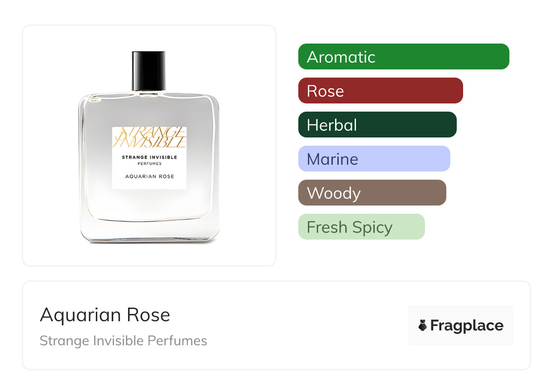
Task: Select the Fresh Spicy accord bar
Action: point(361,227)
